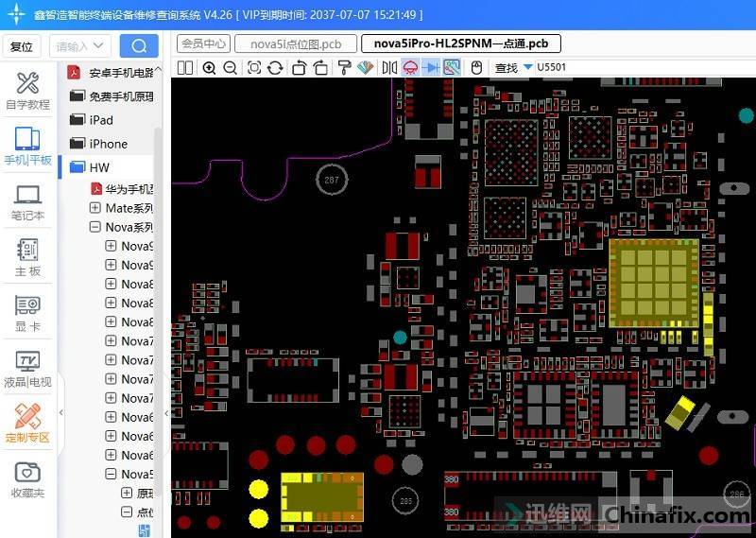Click the refresh view icon
This screenshot has width=756, height=538.
click(x=275, y=67)
